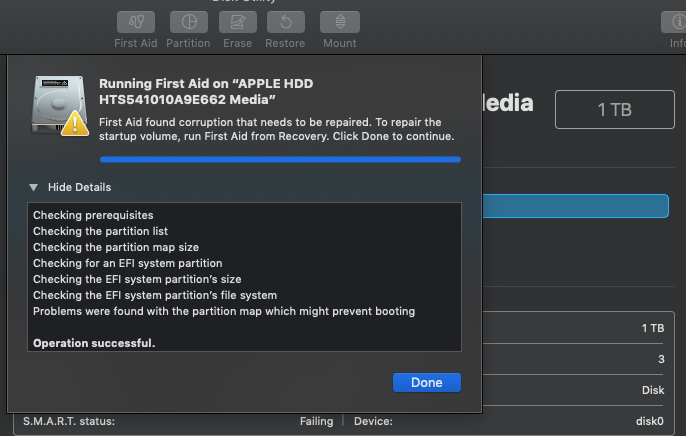Click the "Disk" type value
The image size is (686, 436).
[653, 390]
